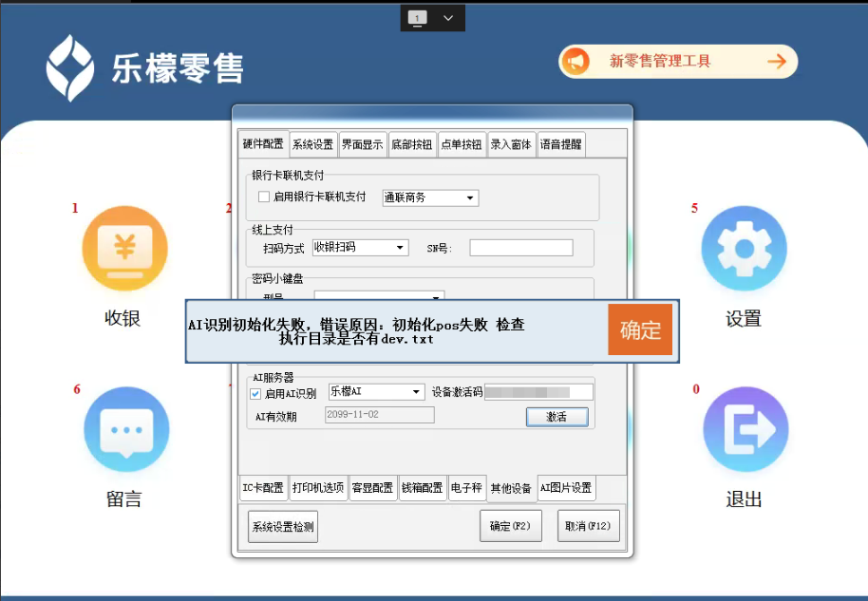Click the orange arrow on 新零售管理工具 banner
This screenshot has width=868, height=601.
(x=777, y=62)
